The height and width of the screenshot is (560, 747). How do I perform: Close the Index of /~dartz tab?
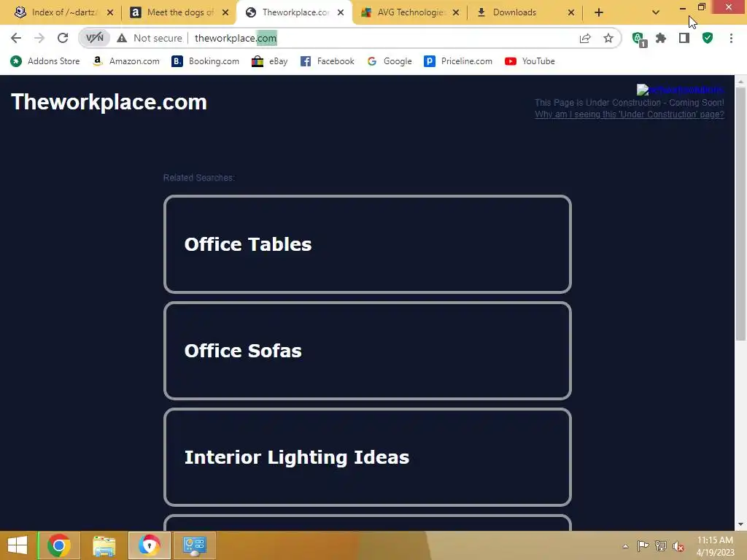(x=110, y=13)
